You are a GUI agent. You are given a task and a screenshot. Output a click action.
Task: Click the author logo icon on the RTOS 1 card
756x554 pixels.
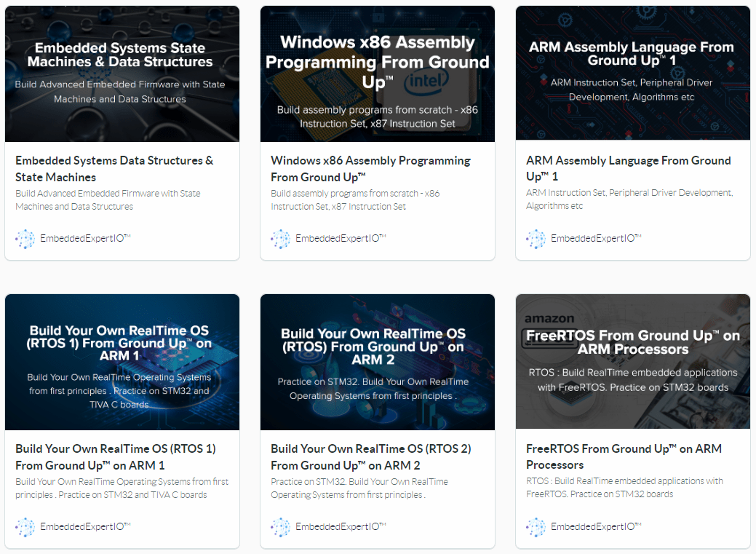(25, 527)
